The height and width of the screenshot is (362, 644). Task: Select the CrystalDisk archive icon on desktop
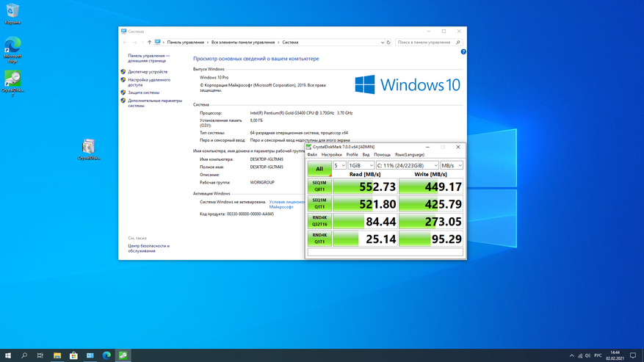pos(89,150)
